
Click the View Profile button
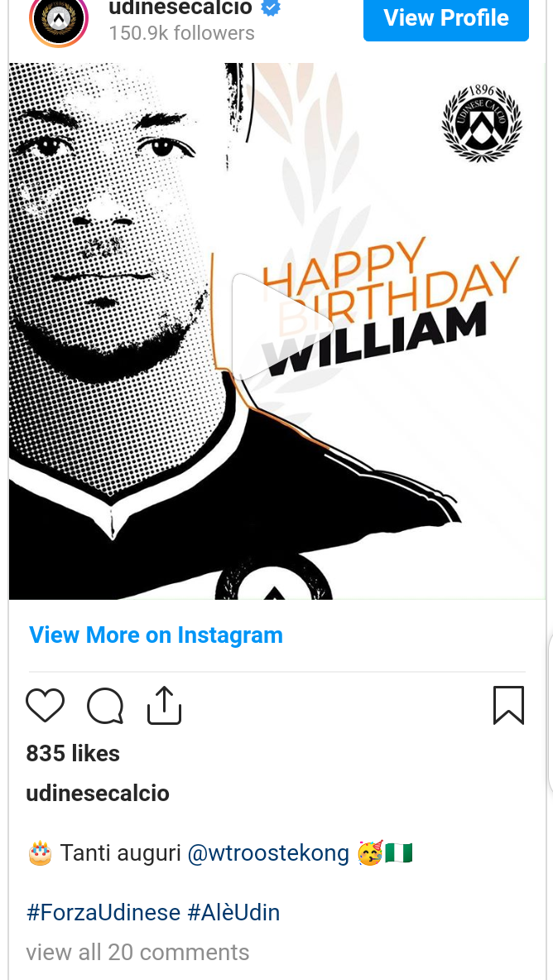tap(446, 19)
